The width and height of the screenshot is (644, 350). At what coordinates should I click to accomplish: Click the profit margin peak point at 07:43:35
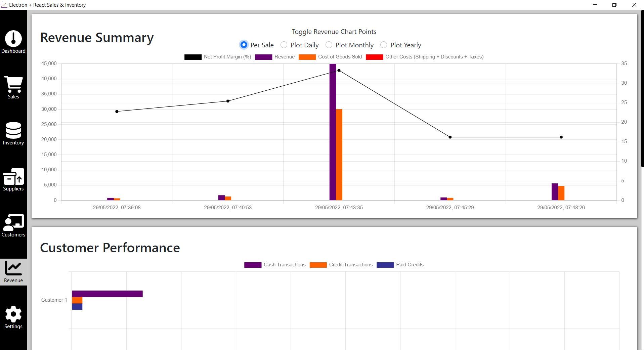[339, 71]
